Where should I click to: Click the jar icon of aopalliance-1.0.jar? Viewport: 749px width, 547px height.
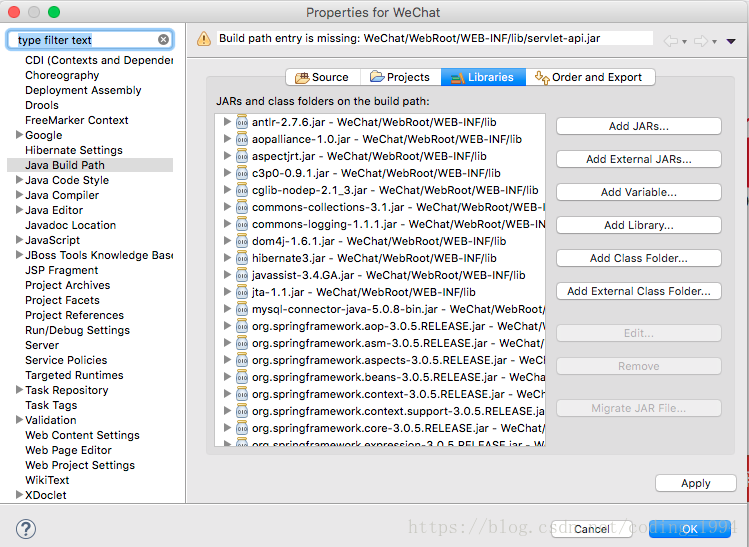click(242, 139)
